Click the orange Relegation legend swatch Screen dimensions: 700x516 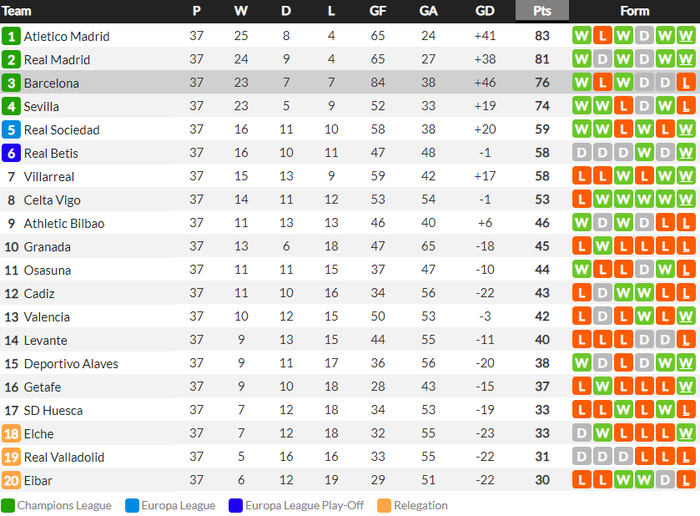point(384,506)
